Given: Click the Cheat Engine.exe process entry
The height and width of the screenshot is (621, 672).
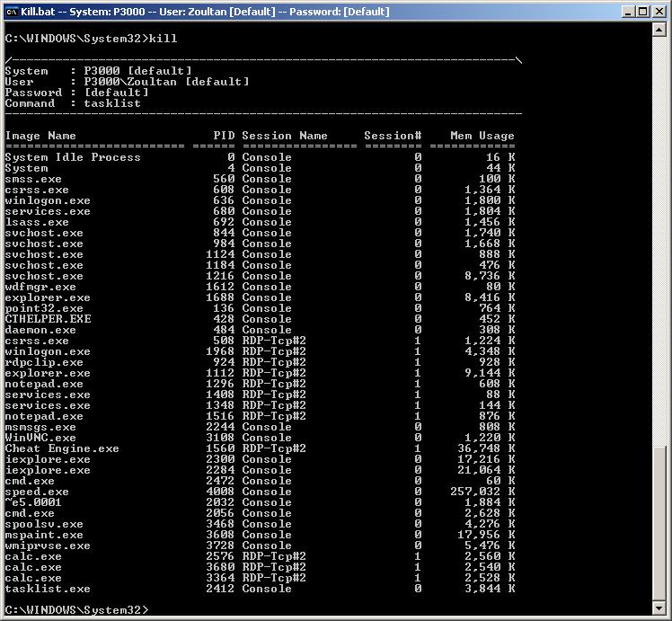Looking at the screenshot, I should (62, 448).
